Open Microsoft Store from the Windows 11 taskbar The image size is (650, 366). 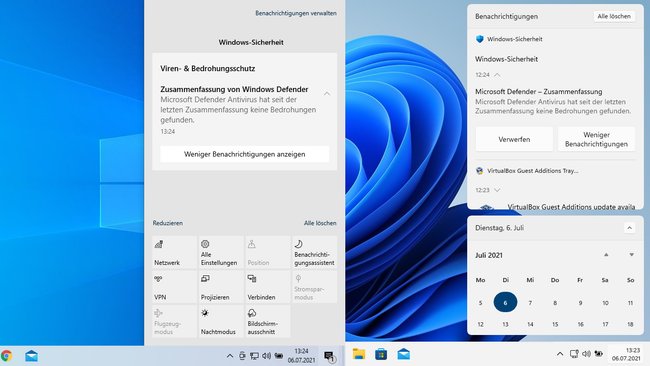click(x=381, y=354)
